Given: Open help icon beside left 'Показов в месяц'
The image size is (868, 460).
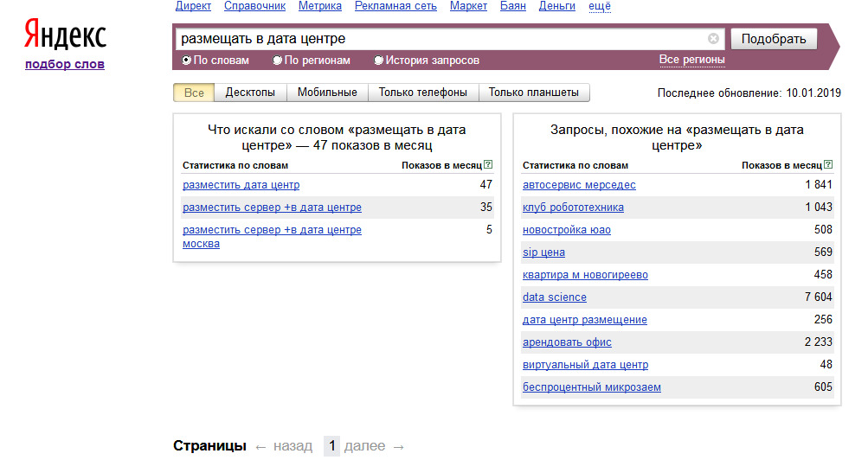Looking at the screenshot, I should [x=488, y=164].
